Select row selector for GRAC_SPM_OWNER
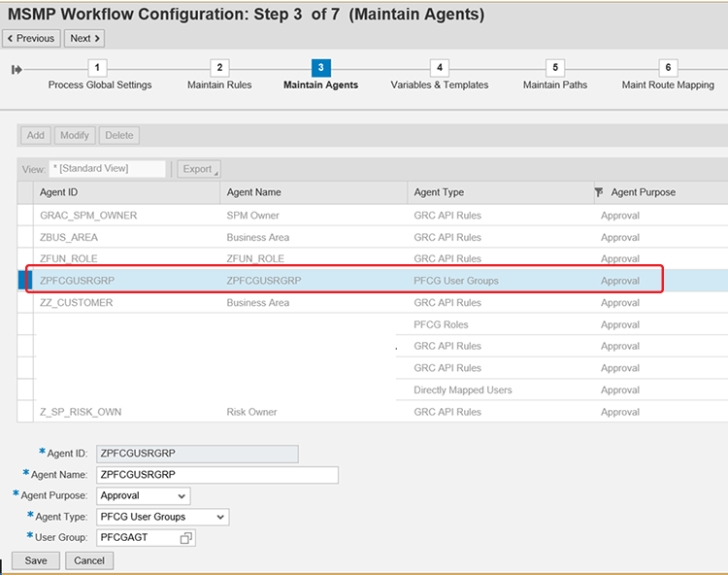 pos(25,215)
